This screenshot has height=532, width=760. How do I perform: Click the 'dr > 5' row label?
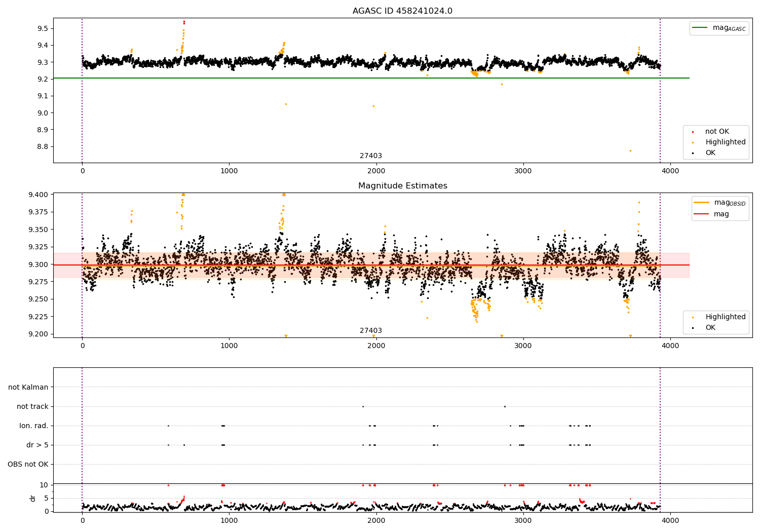[x=37, y=445]
